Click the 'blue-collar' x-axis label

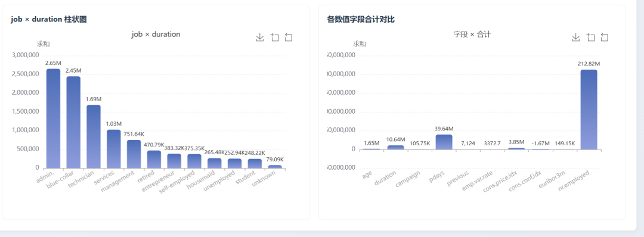coord(60,180)
